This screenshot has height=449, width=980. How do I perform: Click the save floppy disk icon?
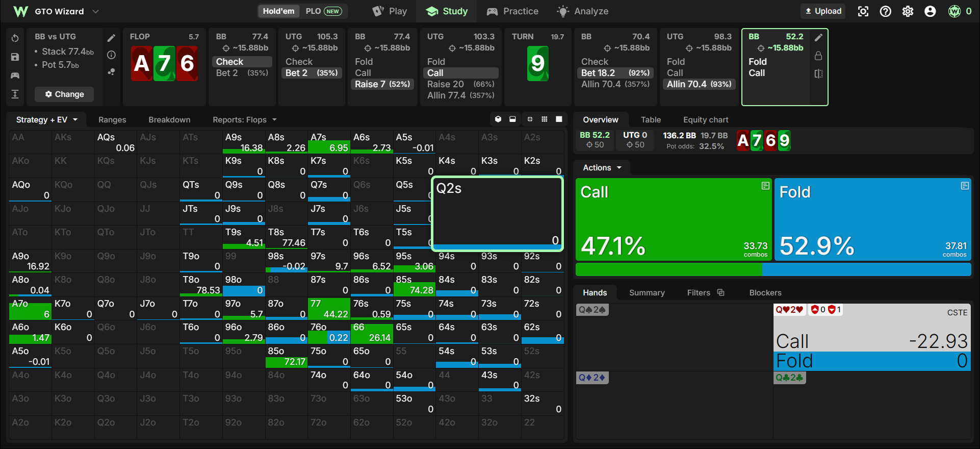point(15,57)
